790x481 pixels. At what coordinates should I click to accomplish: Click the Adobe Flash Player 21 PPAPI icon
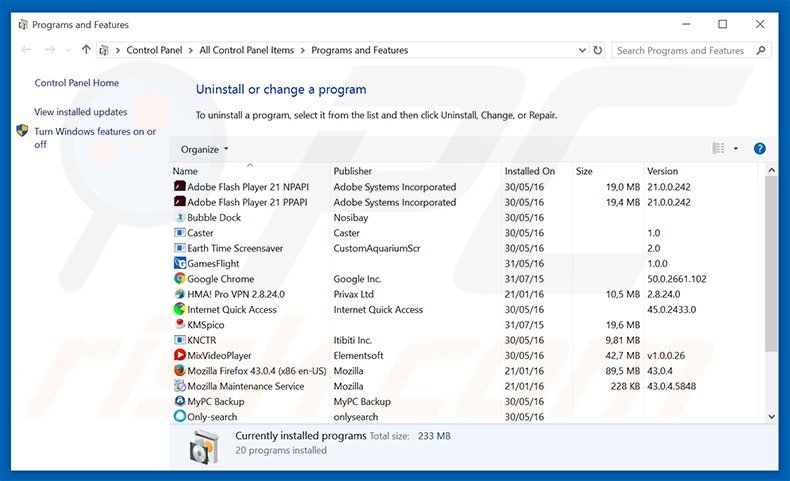click(x=179, y=202)
